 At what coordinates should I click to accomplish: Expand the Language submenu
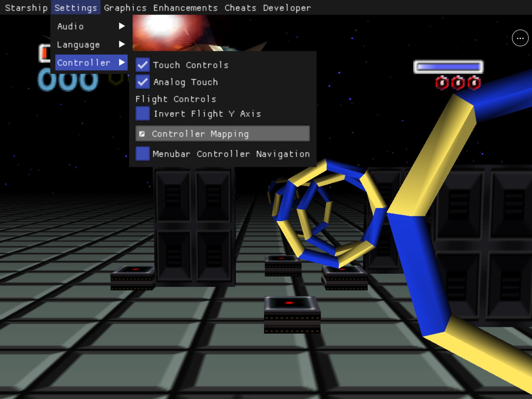(x=91, y=45)
